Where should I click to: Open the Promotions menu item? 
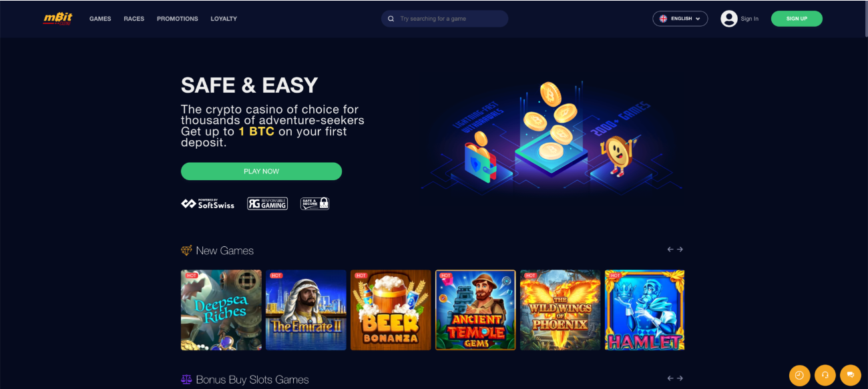[178, 19]
